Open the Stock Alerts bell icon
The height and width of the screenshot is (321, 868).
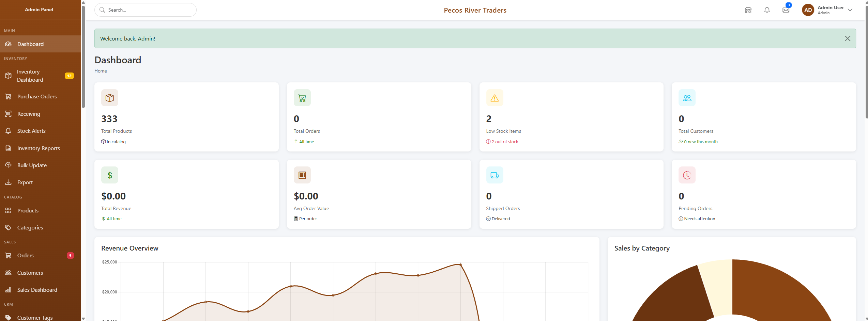pyautogui.click(x=9, y=131)
